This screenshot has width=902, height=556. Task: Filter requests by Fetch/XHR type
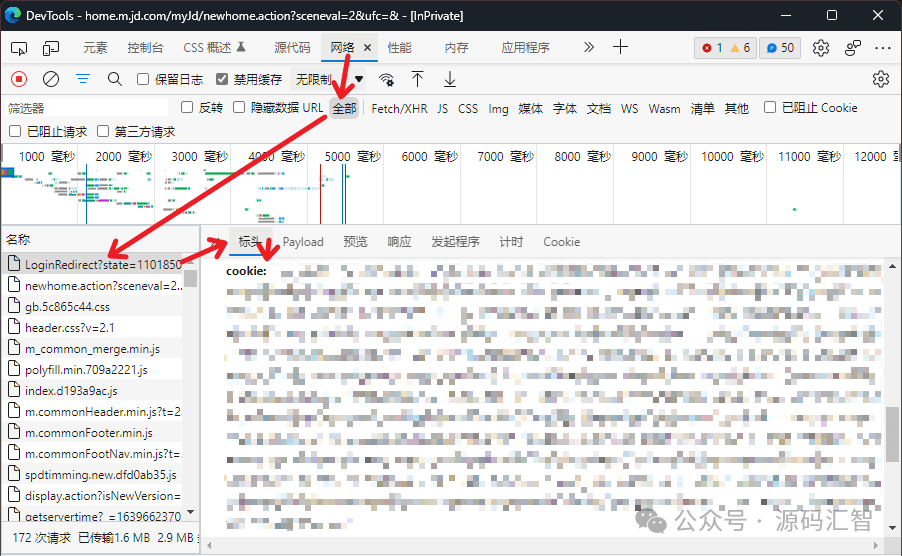[399, 108]
